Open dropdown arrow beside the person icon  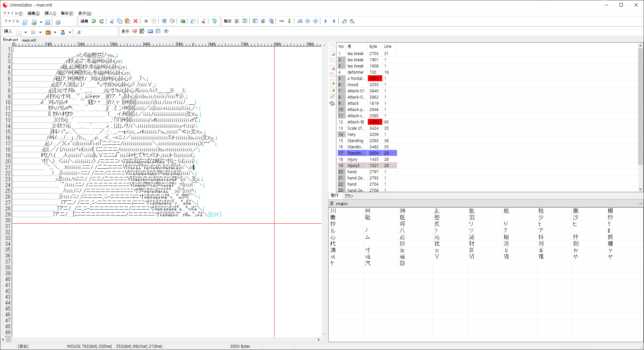tap(70, 32)
